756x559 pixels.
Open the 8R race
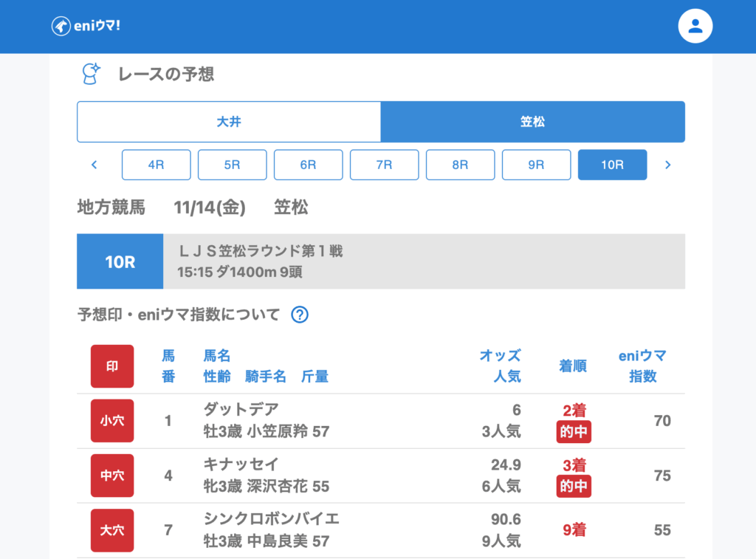pyautogui.click(x=460, y=165)
